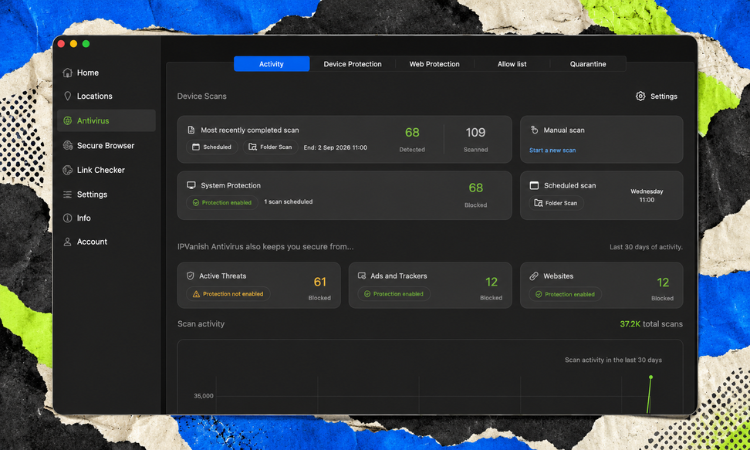Click the calendar icon in the Scheduled chip
This screenshot has height=450, width=750.
pyautogui.click(x=196, y=147)
